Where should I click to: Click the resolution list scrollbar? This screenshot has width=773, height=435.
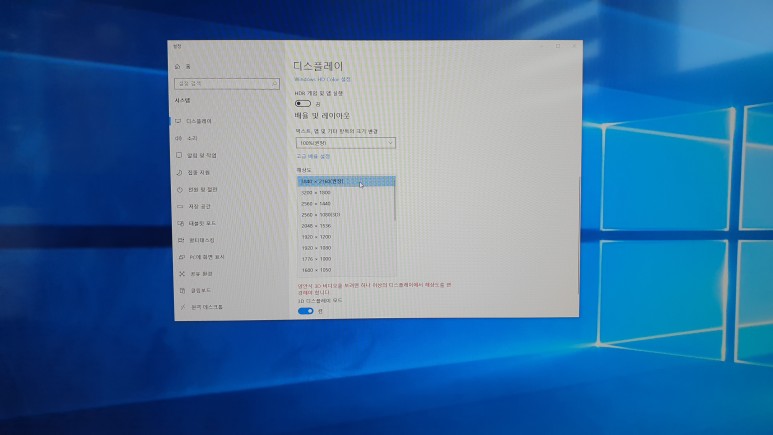pyautogui.click(x=395, y=200)
